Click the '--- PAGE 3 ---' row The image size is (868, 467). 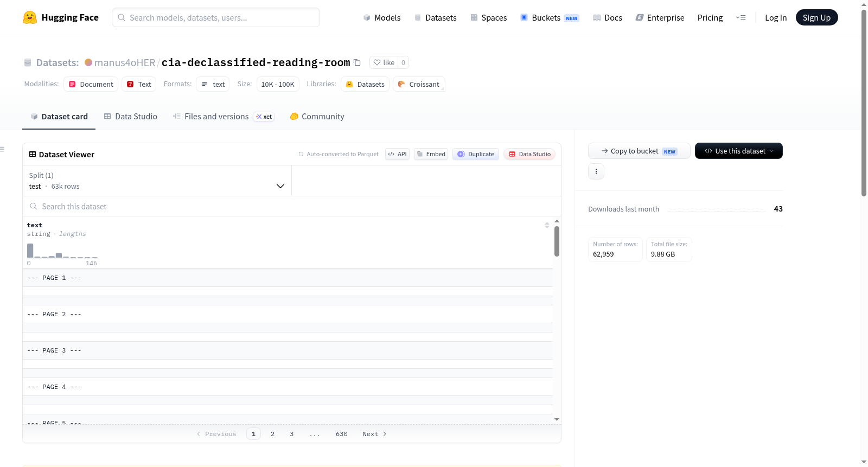[x=288, y=350]
